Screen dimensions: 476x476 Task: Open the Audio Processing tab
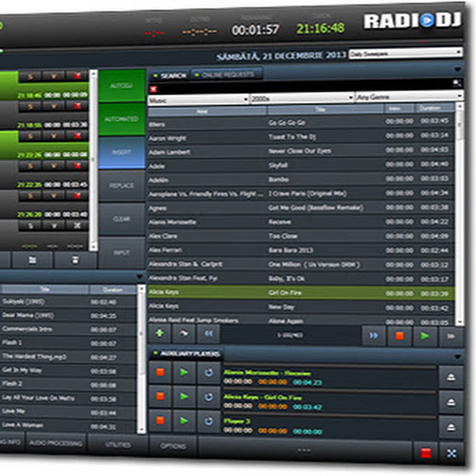coord(56,443)
